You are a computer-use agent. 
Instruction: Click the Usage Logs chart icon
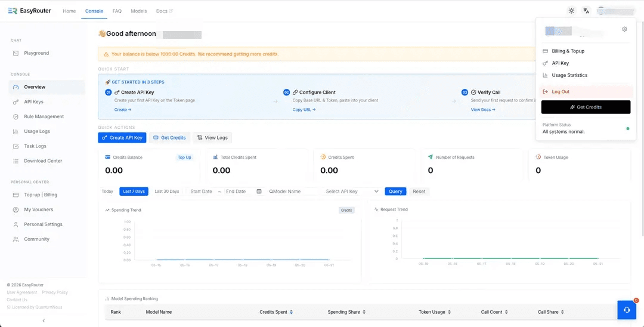pyautogui.click(x=16, y=131)
